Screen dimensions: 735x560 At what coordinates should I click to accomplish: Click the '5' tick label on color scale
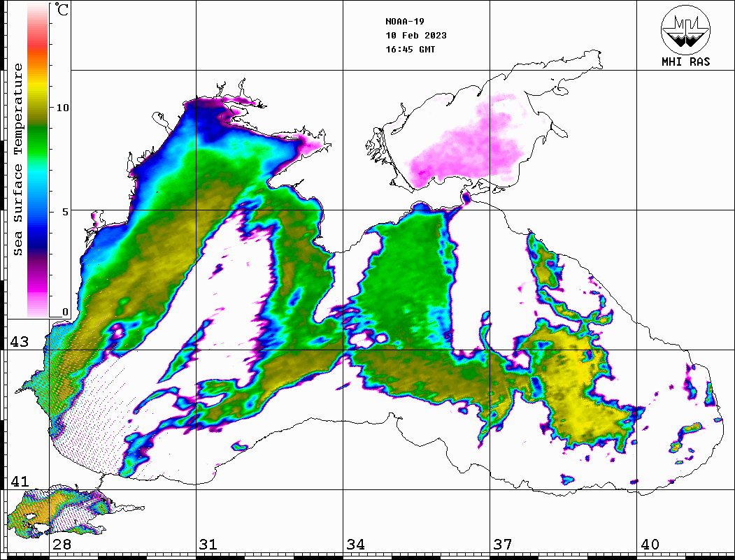click(x=66, y=212)
